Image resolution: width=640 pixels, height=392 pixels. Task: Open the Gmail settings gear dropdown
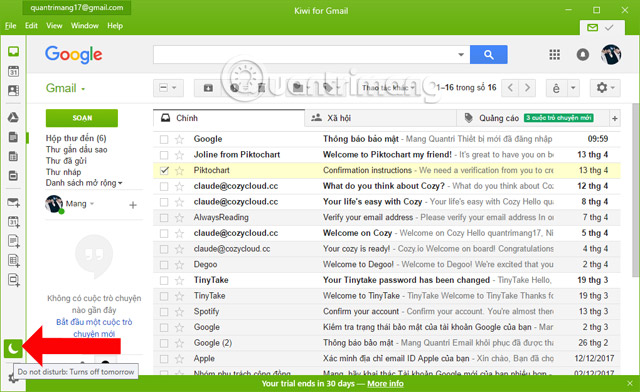tap(605, 88)
